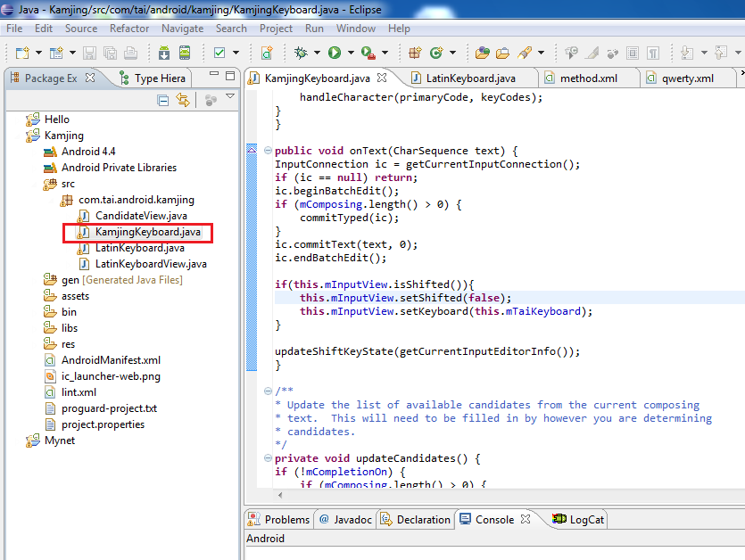Open the Run dropdown arrow

tap(351, 53)
